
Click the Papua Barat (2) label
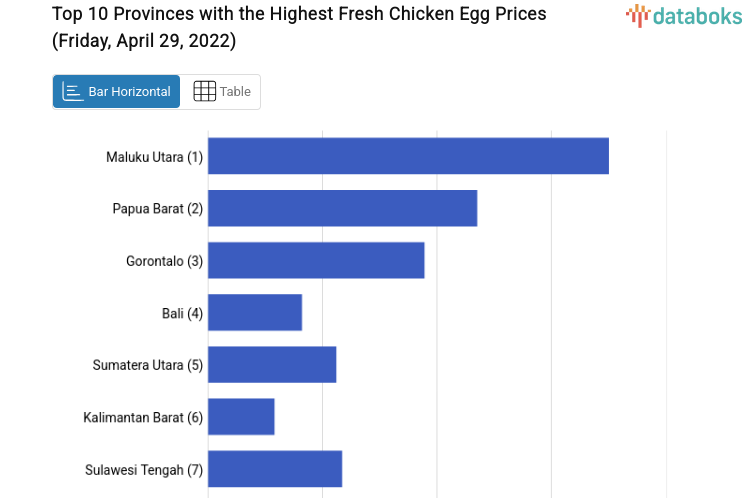[x=158, y=209]
